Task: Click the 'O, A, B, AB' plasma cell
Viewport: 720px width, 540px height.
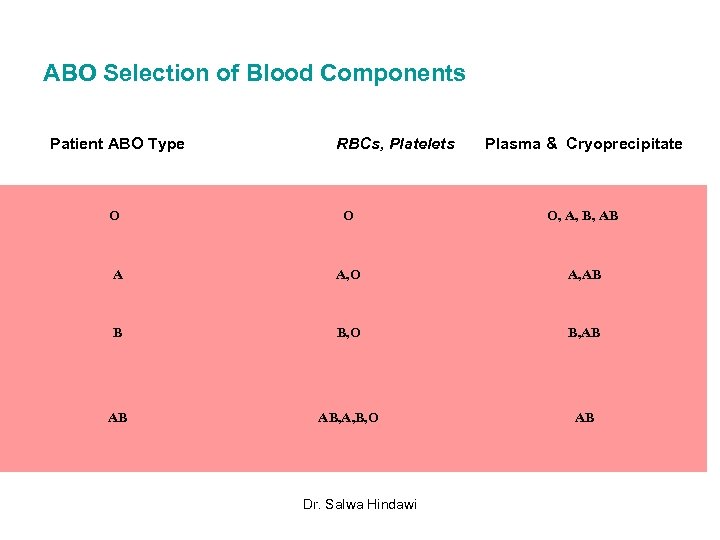Action: pyautogui.click(x=582, y=215)
